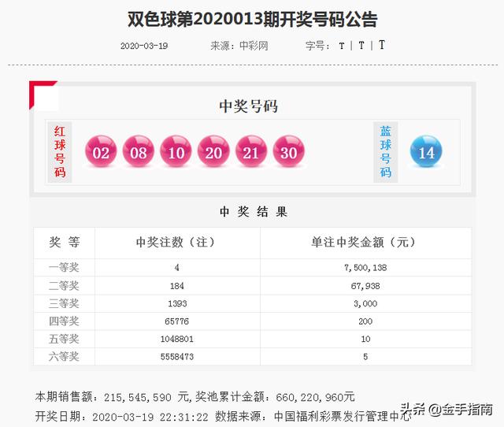The width and height of the screenshot is (504, 427).
Task: Click the 中奖注数（注）column header
Action: point(176,243)
